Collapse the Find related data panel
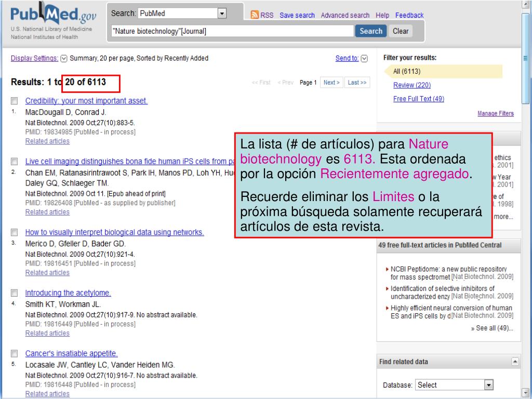This screenshot has width=532, height=399. click(x=515, y=362)
